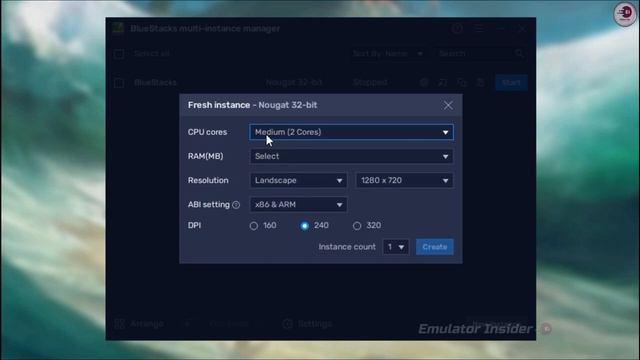Viewport: 640px width, 360px height.
Task: Click the 'CPU cores' label
Action: (x=207, y=132)
